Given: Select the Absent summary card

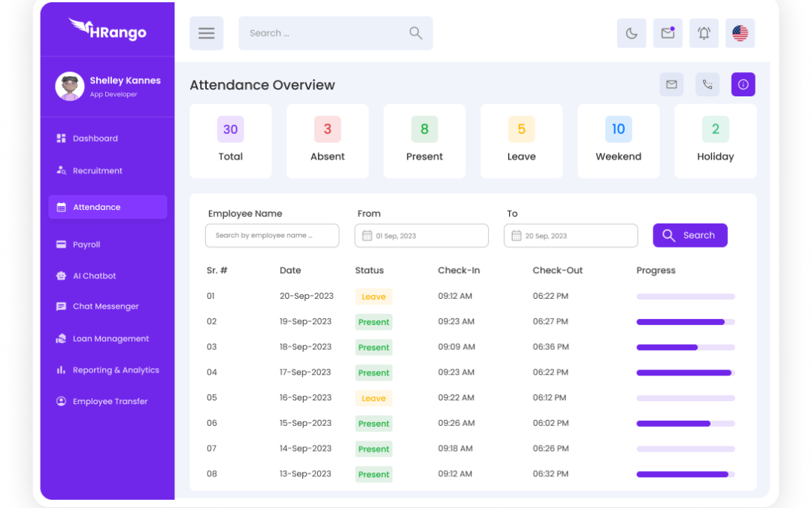Looking at the screenshot, I should [327, 141].
